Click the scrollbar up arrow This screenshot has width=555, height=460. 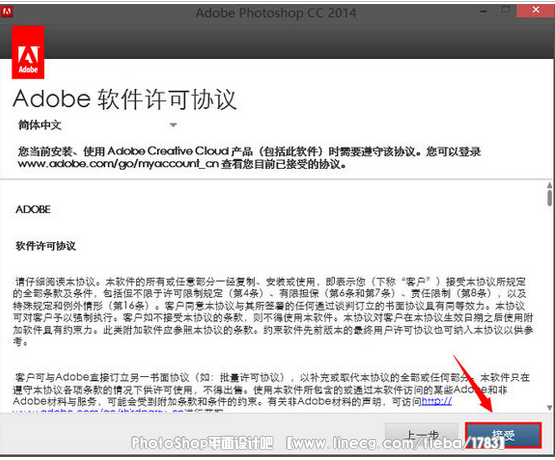pyautogui.click(x=549, y=185)
